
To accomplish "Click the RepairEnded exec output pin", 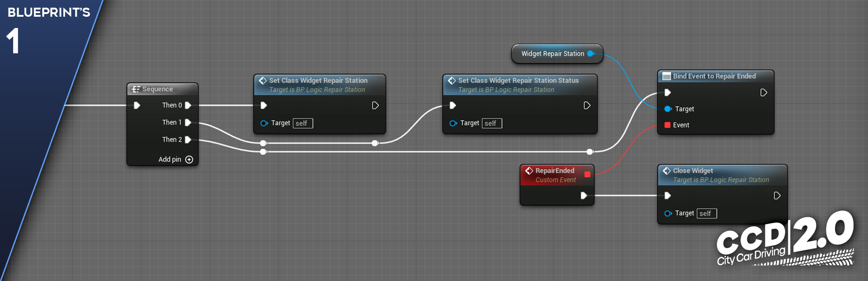I will tap(584, 196).
